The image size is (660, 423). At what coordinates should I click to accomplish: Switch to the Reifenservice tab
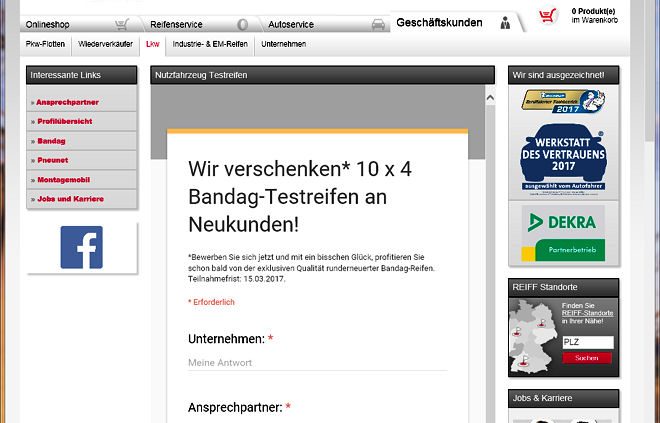pyautogui.click(x=176, y=24)
